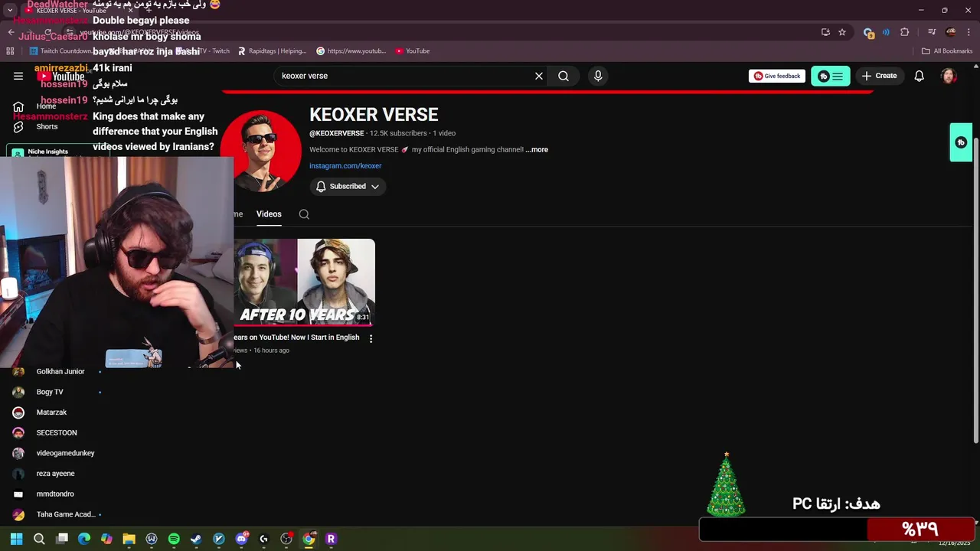Click the Chrome apps grid icon
The height and width of the screenshot is (551, 980).
10,51
